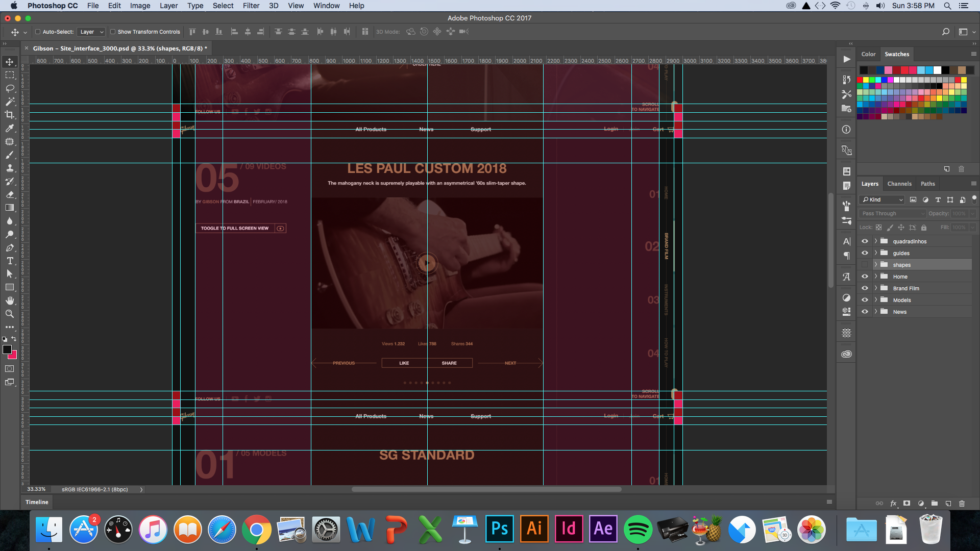Select the Brush tool
Viewport: 980px width, 551px height.
pyautogui.click(x=10, y=155)
